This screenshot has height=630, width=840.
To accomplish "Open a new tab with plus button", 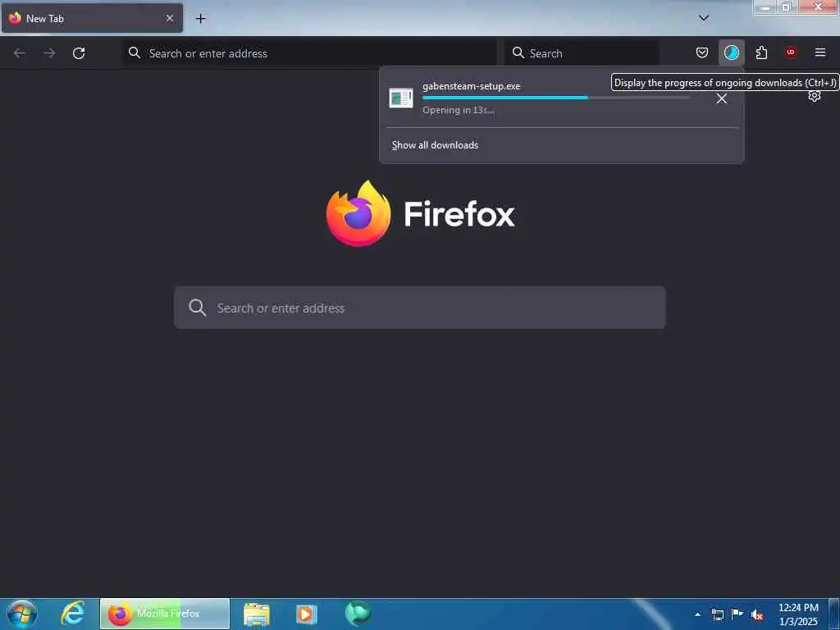I will click(x=200, y=18).
